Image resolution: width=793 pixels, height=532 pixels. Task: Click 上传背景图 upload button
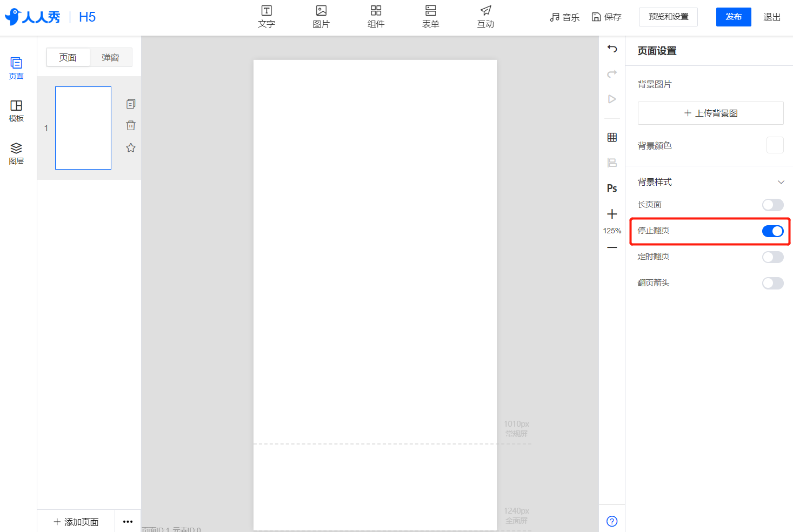(x=710, y=113)
